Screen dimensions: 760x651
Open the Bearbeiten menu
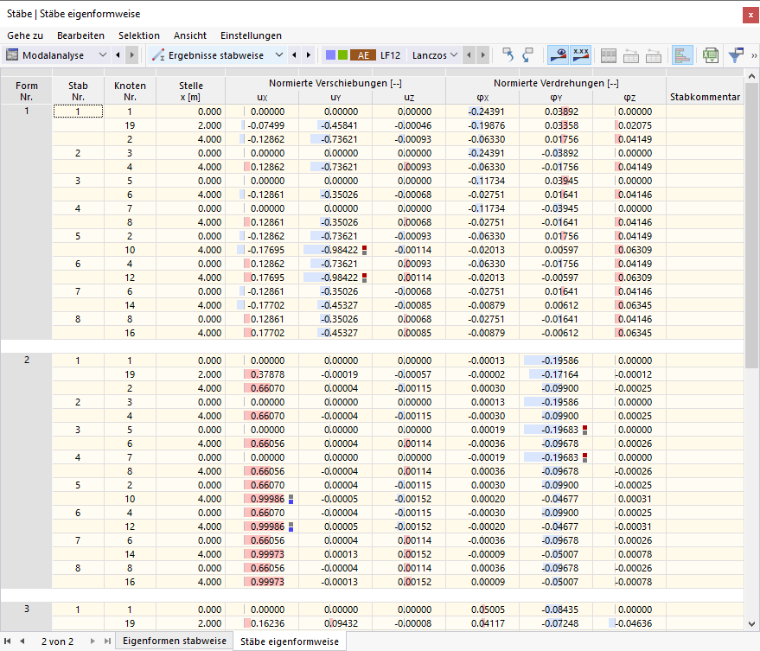(x=80, y=35)
